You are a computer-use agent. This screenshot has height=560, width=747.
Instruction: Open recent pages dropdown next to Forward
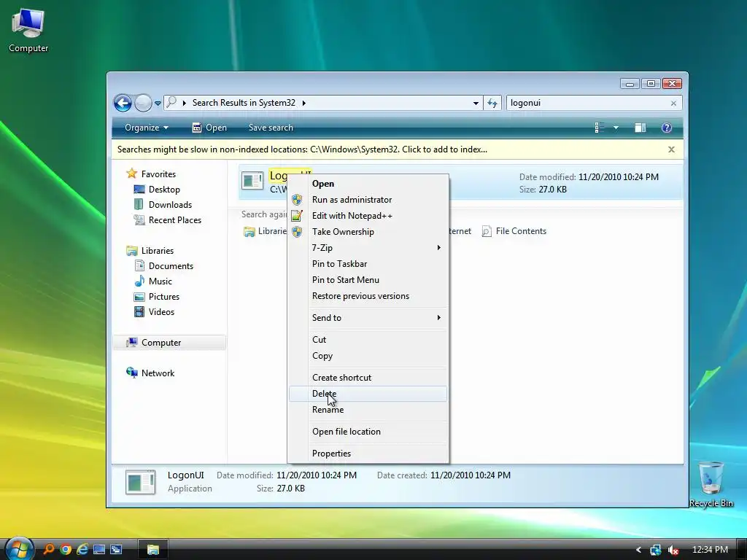pyautogui.click(x=158, y=103)
